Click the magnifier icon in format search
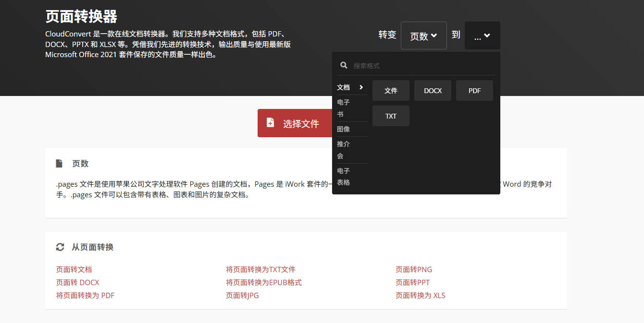 click(x=344, y=65)
